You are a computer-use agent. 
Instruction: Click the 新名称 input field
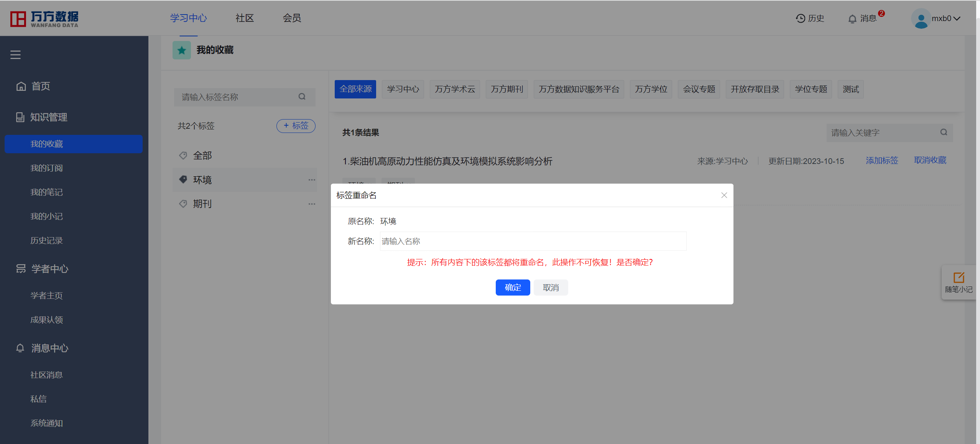[533, 241]
